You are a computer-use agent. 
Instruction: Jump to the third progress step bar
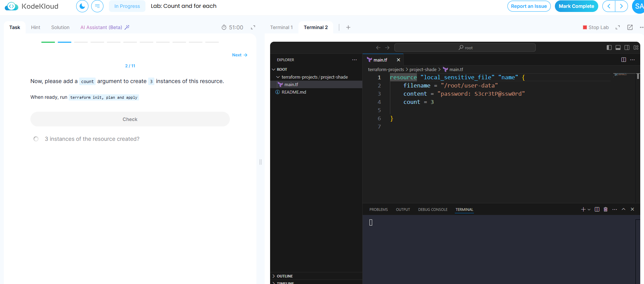pos(81,42)
